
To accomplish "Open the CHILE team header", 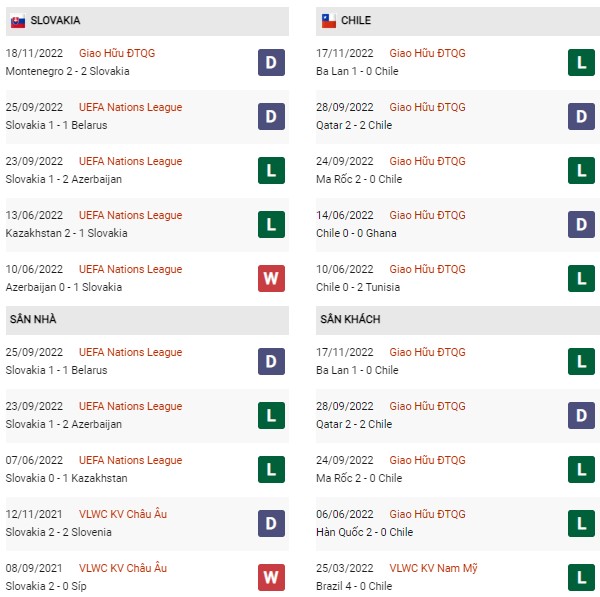I will (458, 21).
